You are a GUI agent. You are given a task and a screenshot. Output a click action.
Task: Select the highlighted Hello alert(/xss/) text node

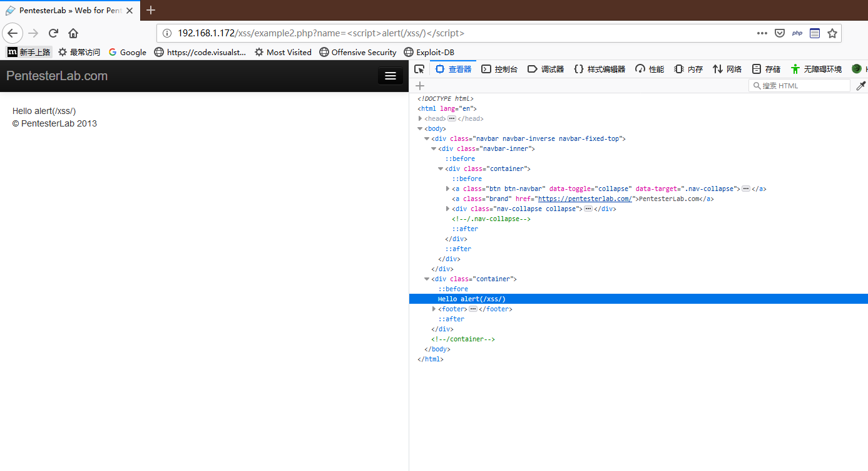coord(638,299)
